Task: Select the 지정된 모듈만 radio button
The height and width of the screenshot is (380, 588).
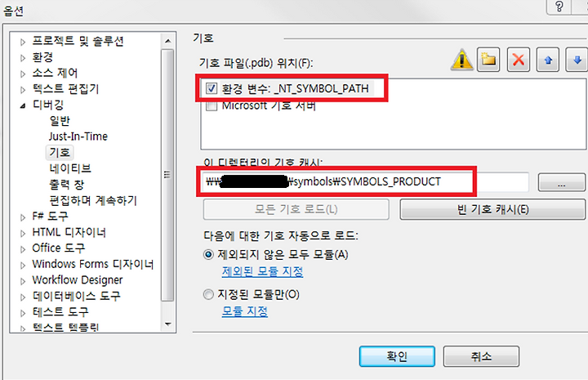Action: (x=208, y=294)
